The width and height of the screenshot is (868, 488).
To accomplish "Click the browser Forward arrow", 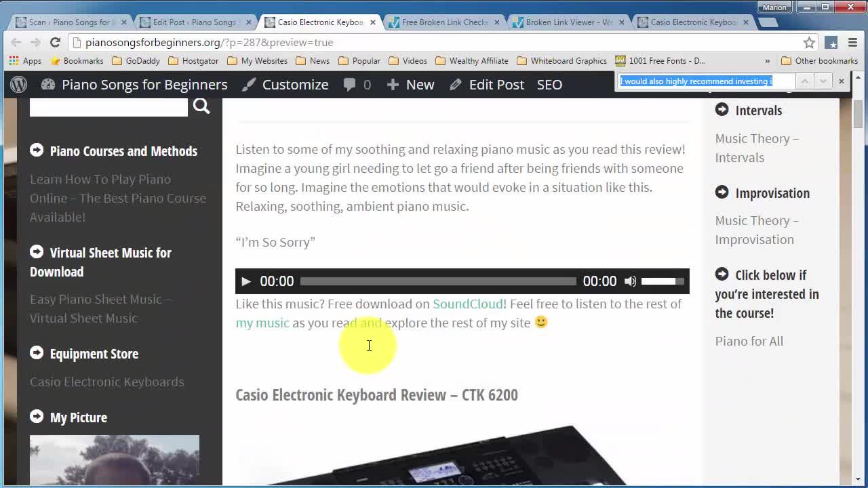I will coord(35,42).
